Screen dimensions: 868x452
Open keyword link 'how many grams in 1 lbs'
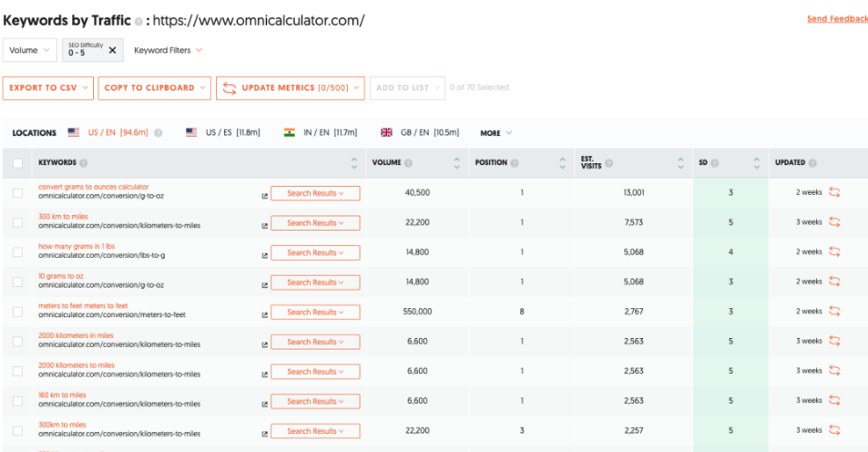pyautogui.click(x=77, y=246)
